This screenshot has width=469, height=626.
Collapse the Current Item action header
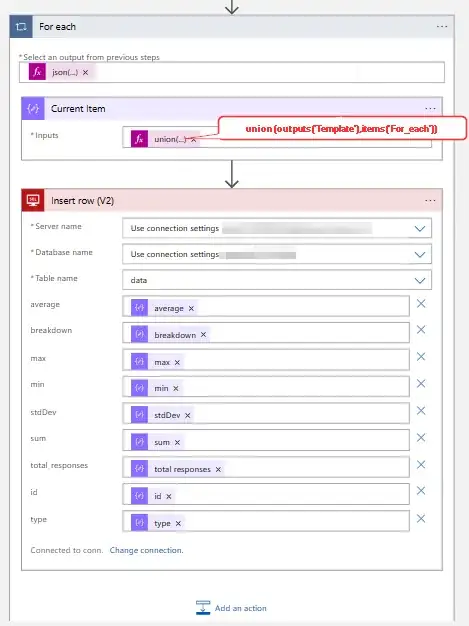[232, 109]
